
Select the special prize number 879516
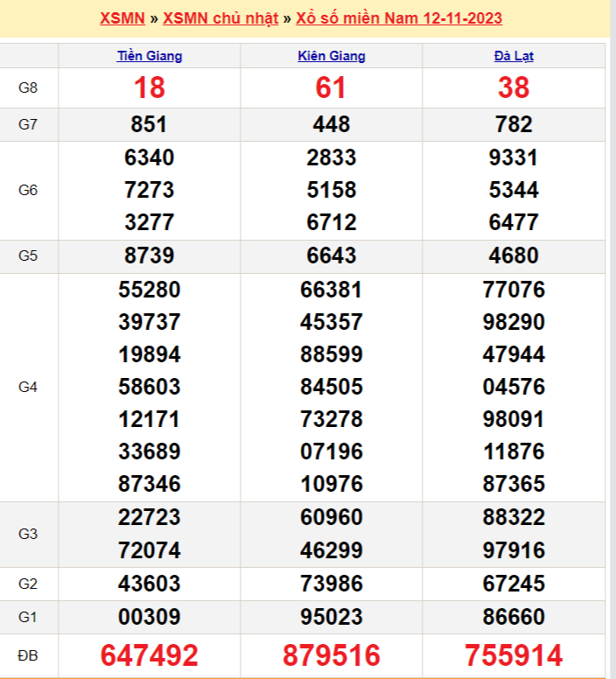332,655
